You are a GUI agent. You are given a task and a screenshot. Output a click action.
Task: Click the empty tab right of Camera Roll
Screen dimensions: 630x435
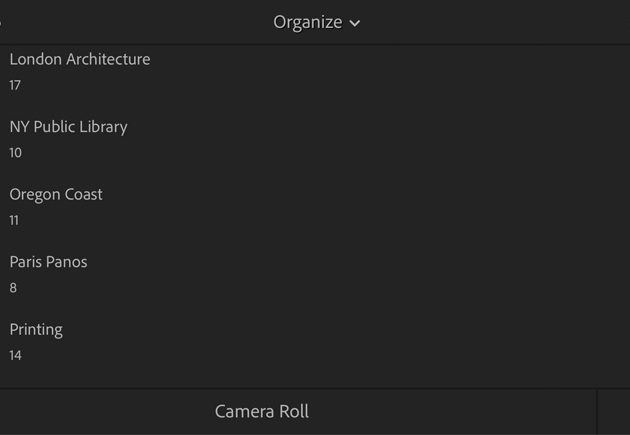(614, 412)
